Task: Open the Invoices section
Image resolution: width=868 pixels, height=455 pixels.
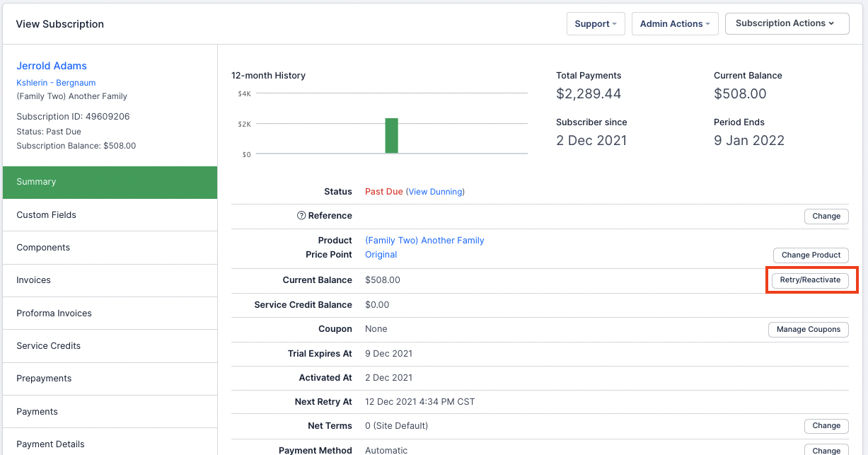Action: click(x=110, y=280)
